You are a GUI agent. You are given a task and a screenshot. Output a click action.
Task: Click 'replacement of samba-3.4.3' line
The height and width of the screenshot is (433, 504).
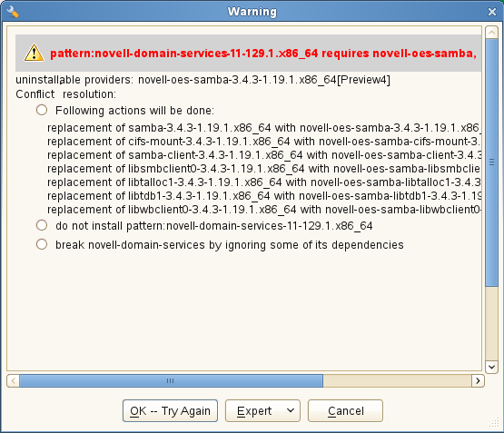pyautogui.click(x=264, y=128)
